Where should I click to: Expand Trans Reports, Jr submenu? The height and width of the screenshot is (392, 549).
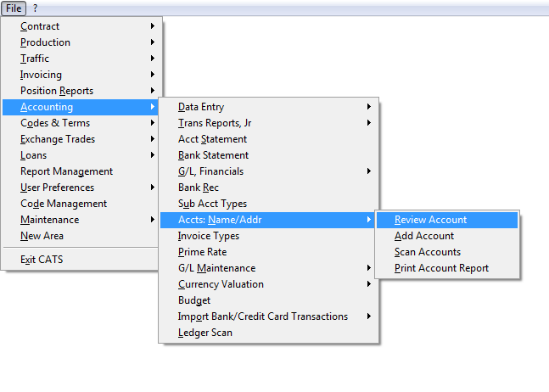(268, 123)
